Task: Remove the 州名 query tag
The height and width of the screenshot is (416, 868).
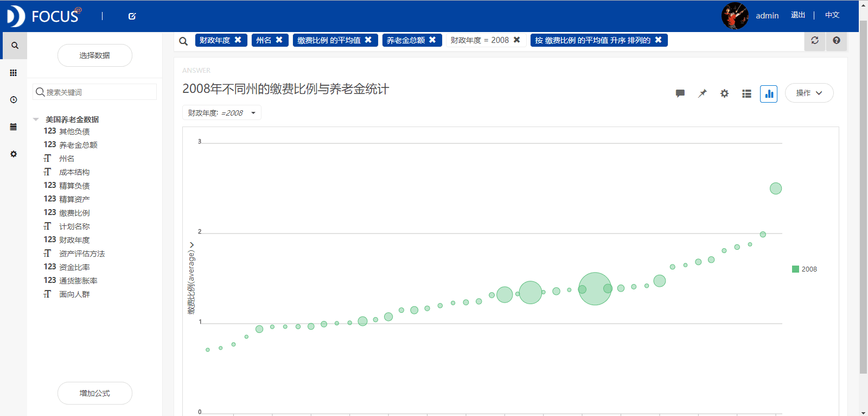Action: (x=279, y=40)
